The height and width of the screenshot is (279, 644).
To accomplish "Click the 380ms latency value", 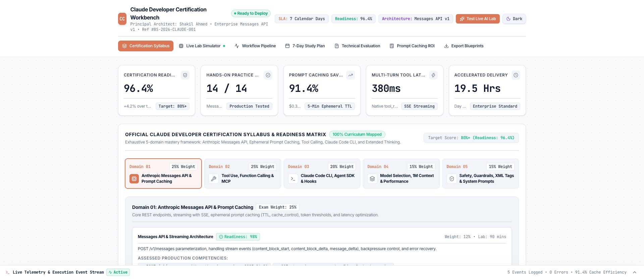I will click(x=386, y=89).
